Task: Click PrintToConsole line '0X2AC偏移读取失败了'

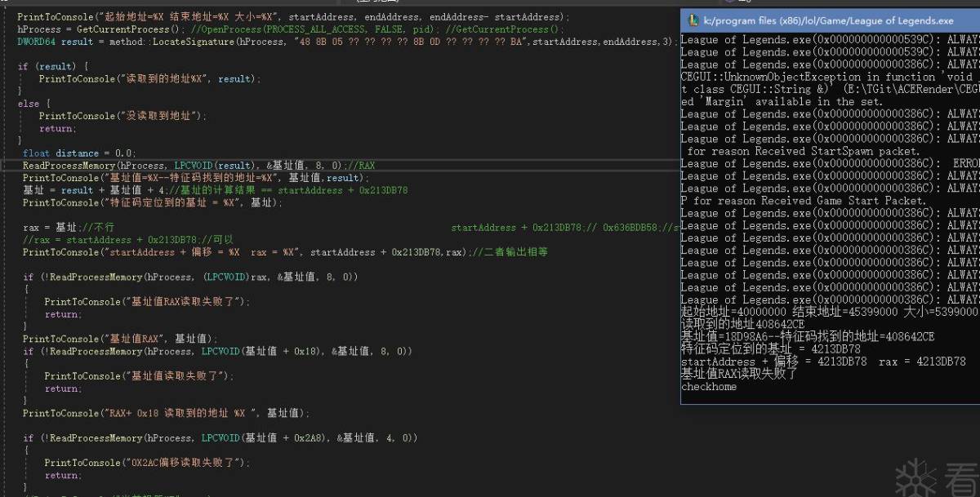Action: tap(148, 463)
